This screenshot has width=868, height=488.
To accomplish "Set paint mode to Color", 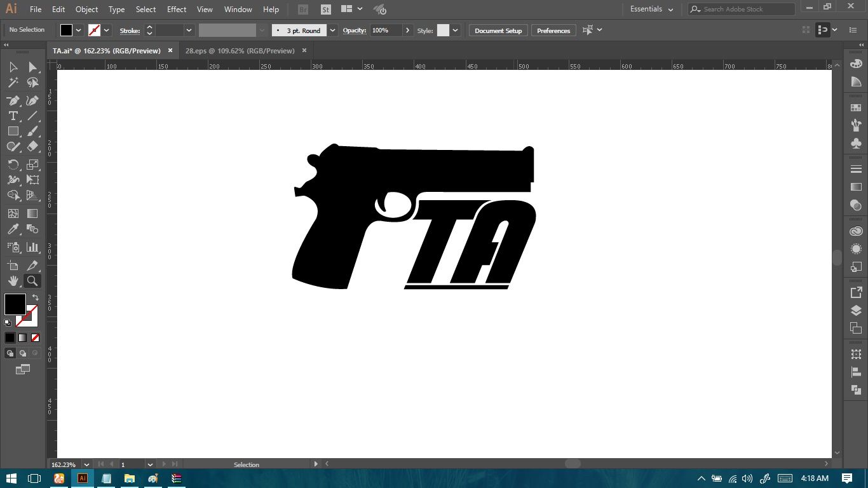I will (10, 338).
